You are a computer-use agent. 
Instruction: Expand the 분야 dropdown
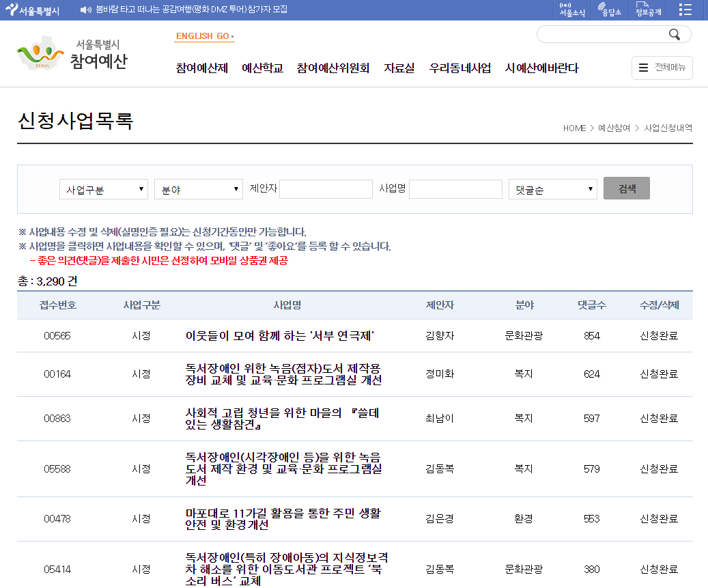tap(198, 189)
